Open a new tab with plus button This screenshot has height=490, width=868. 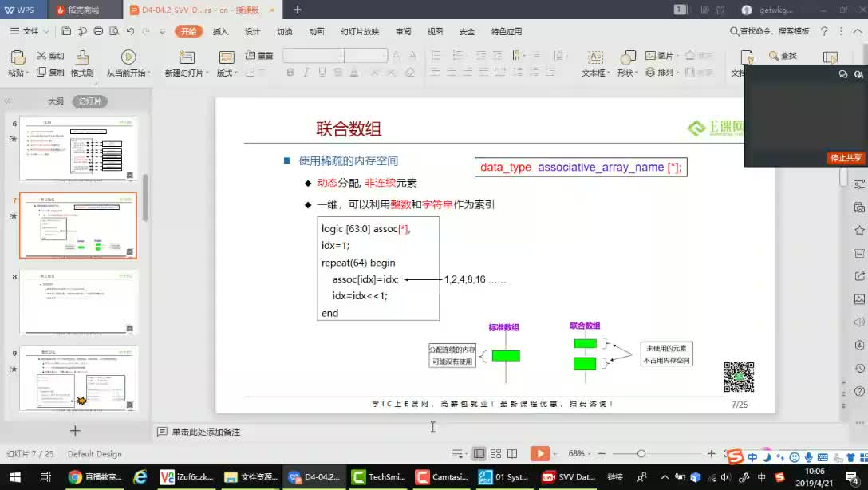(298, 10)
